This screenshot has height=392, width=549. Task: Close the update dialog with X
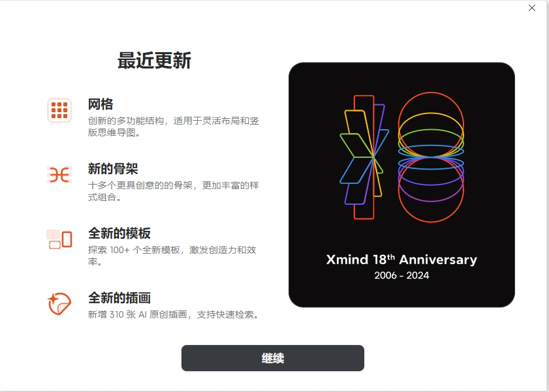click(532, 8)
